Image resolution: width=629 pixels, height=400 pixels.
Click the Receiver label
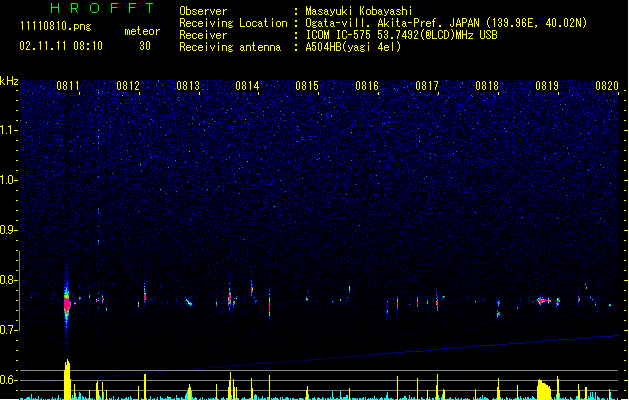click(203, 35)
